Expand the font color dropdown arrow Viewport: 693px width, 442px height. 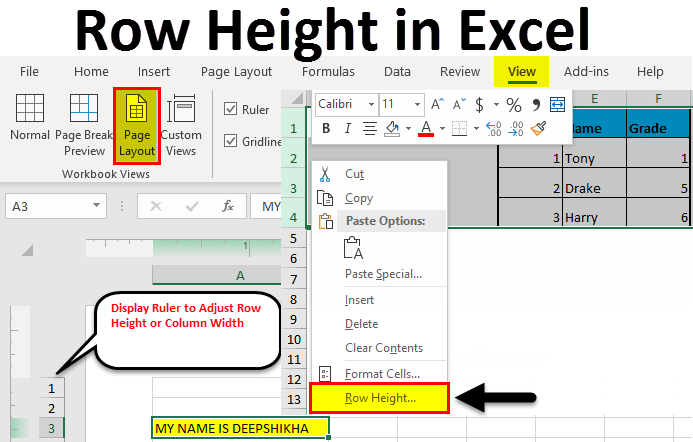[442, 129]
